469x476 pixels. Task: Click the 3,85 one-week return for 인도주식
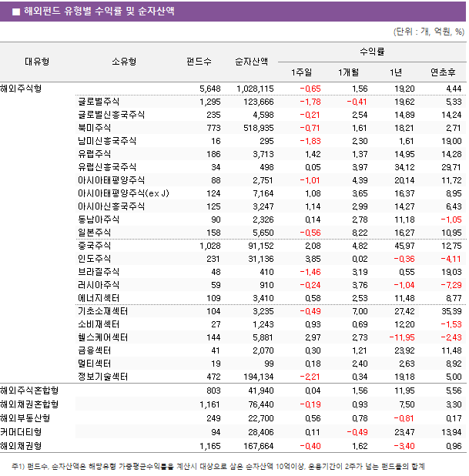[313, 259]
